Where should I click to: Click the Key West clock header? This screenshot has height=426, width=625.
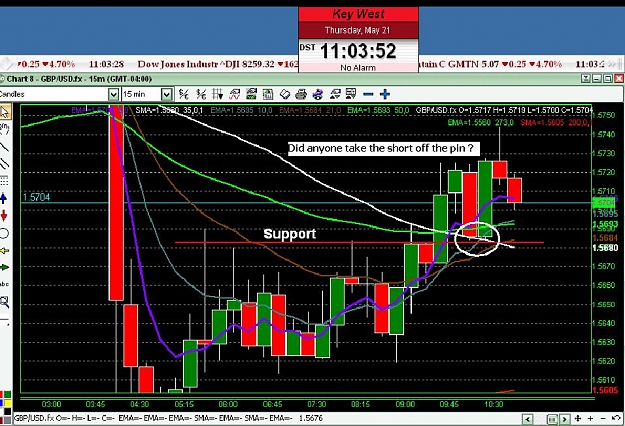point(358,14)
